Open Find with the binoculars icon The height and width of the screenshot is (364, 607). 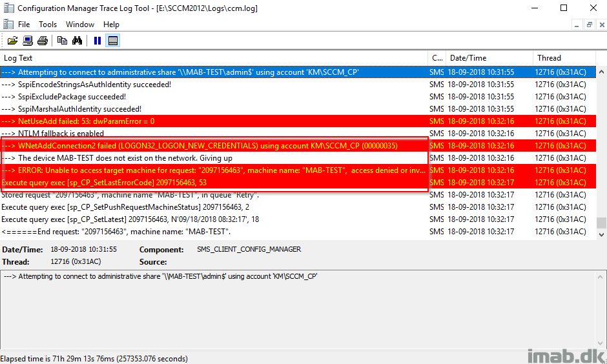[77, 41]
